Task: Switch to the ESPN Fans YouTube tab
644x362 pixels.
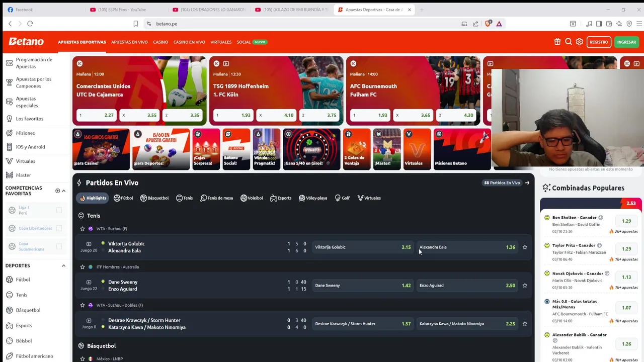Action: 122,10
